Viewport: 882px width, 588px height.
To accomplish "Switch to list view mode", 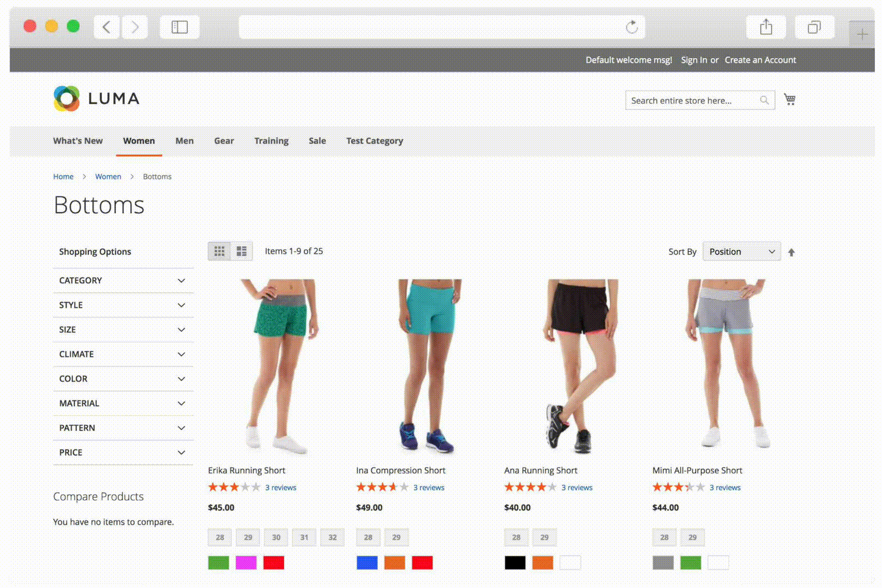I will pyautogui.click(x=242, y=251).
